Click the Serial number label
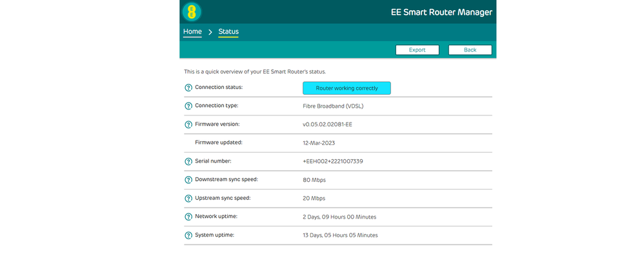Image resolution: width=644 pixels, height=274 pixels. (213, 161)
